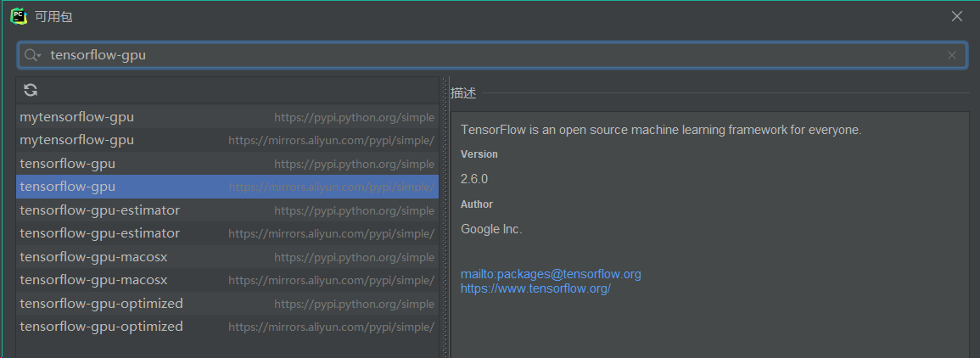This screenshot has height=358, width=980.
Task: Select tensorflow-gpu-optimized from mirrors.aliyun.com
Action: click(x=227, y=327)
